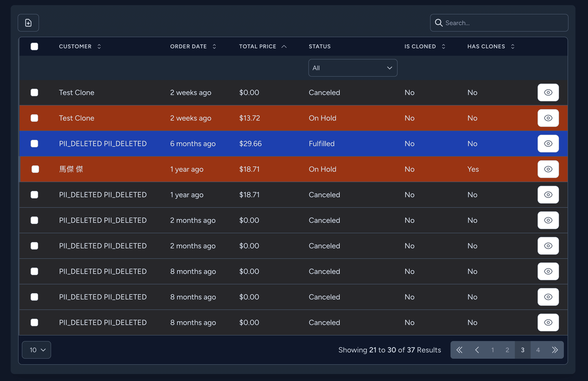Open the rows-per-page 10 dropdown
Screen dimensions: 588x381
tap(36, 350)
